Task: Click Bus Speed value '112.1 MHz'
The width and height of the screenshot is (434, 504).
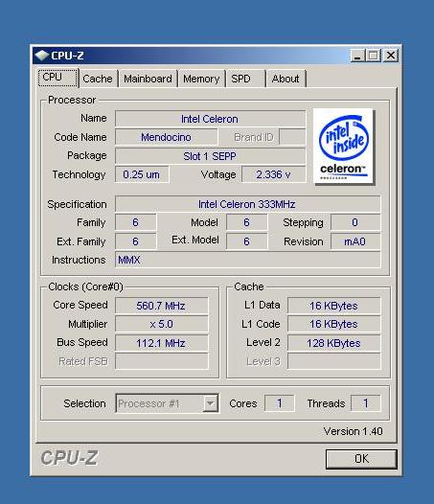Action: tap(161, 343)
